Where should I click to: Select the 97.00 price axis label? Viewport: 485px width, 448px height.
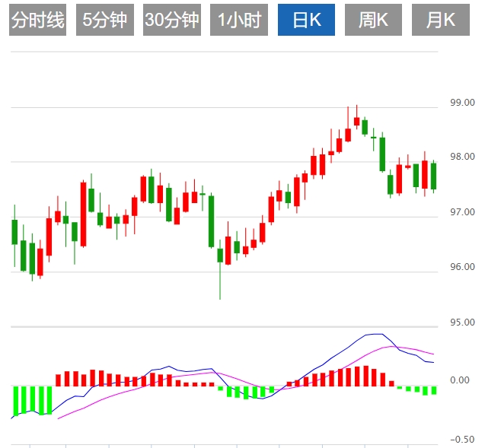(x=462, y=212)
